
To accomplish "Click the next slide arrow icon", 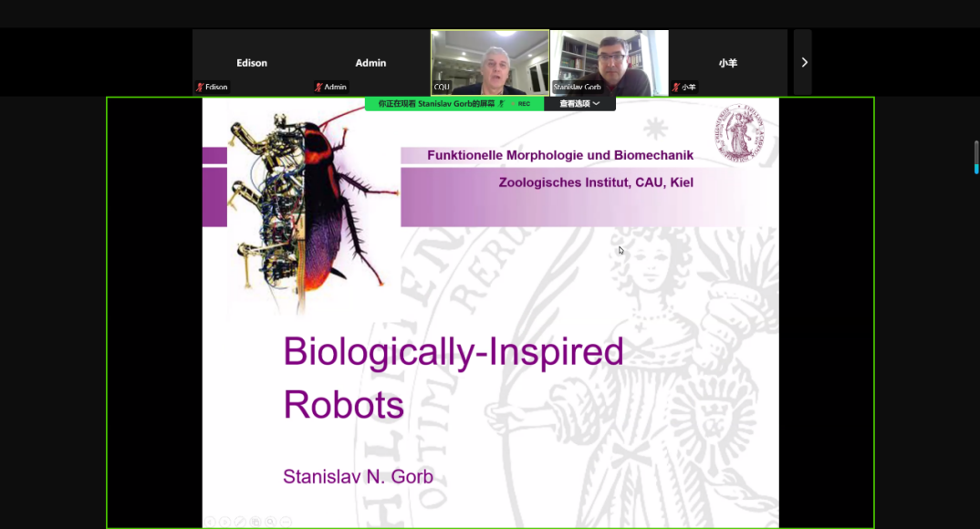I will pos(225,522).
